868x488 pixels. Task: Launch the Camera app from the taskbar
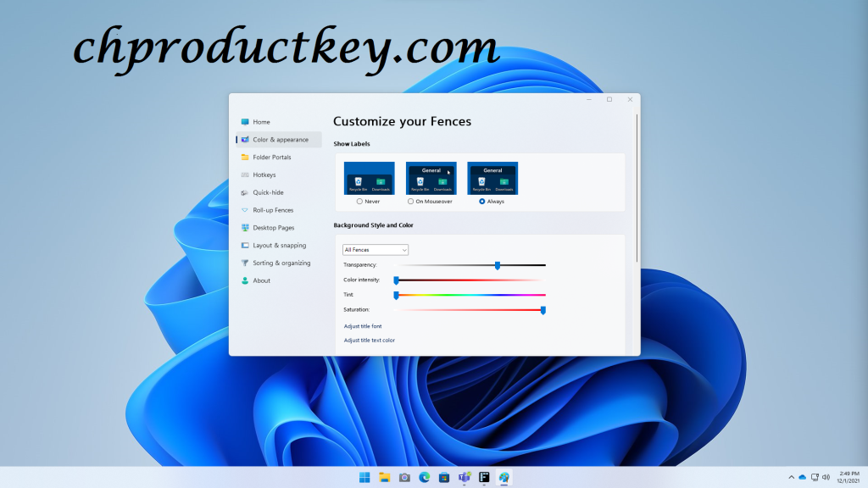tap(404, 478)
